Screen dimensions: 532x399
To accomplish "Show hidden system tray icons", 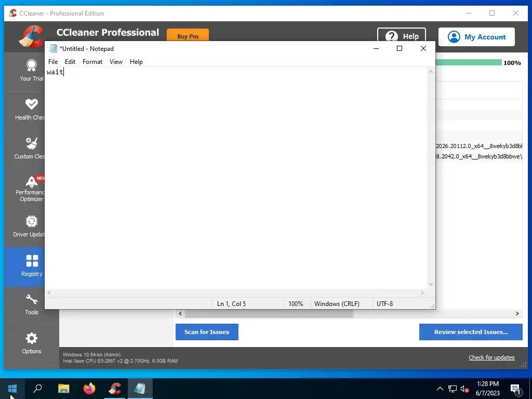I will (440, 389).
